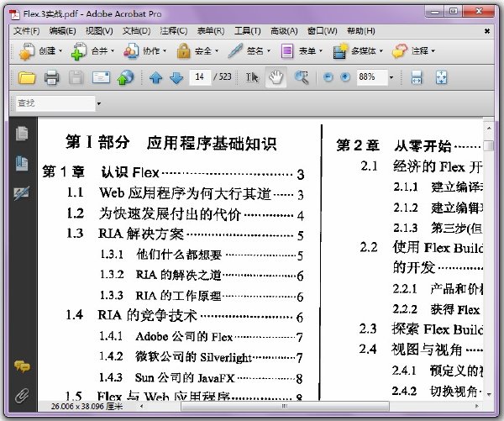Screen dimensions: 504x421
Task: Open the Document (文档) menu
Action: (x=136, y=31)
